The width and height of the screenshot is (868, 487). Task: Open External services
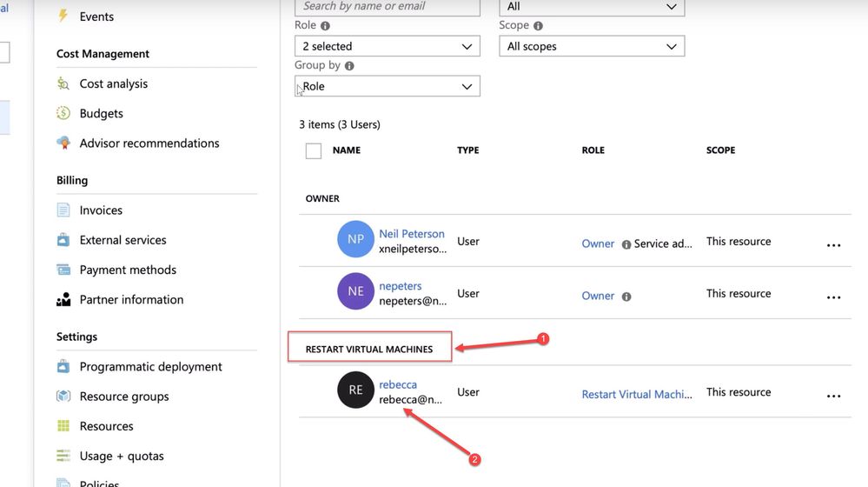point(123,240)
